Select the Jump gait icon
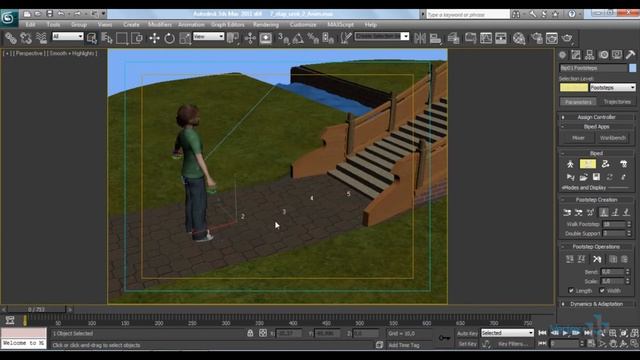The height and width of the screenshot is (360, 640). tap(626, 212)
